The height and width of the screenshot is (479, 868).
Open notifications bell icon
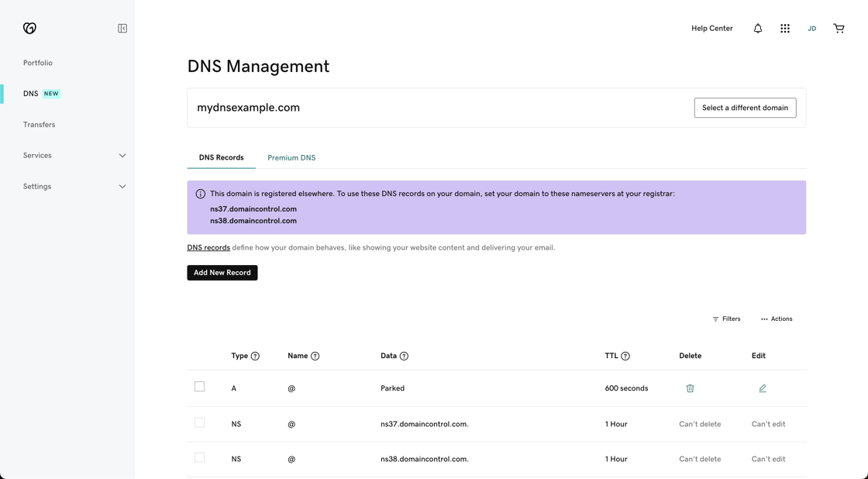[758, 28]
